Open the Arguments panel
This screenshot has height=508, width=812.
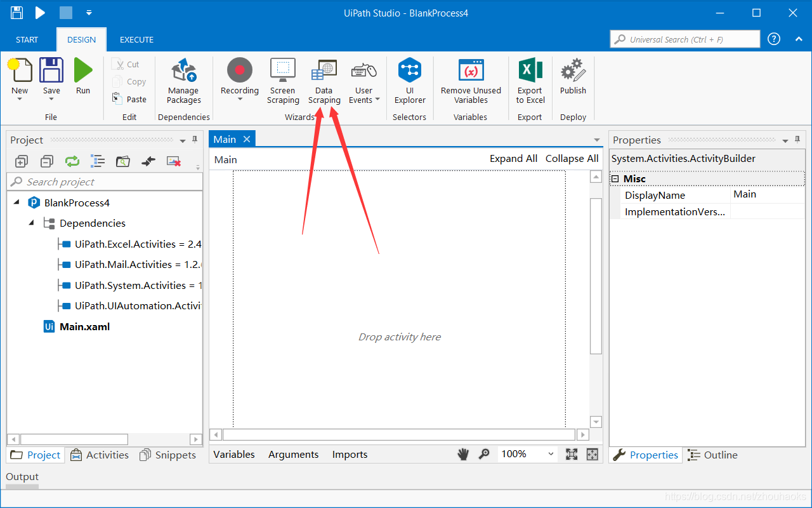[x=293, y=454]
